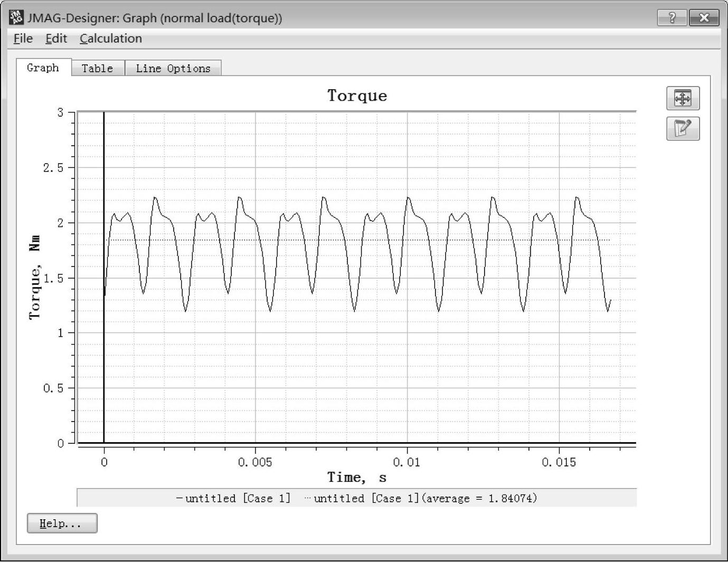Viewport: 728px width, 562px height.
Task: Switch to the Graph tab
Action: point(43,68)
